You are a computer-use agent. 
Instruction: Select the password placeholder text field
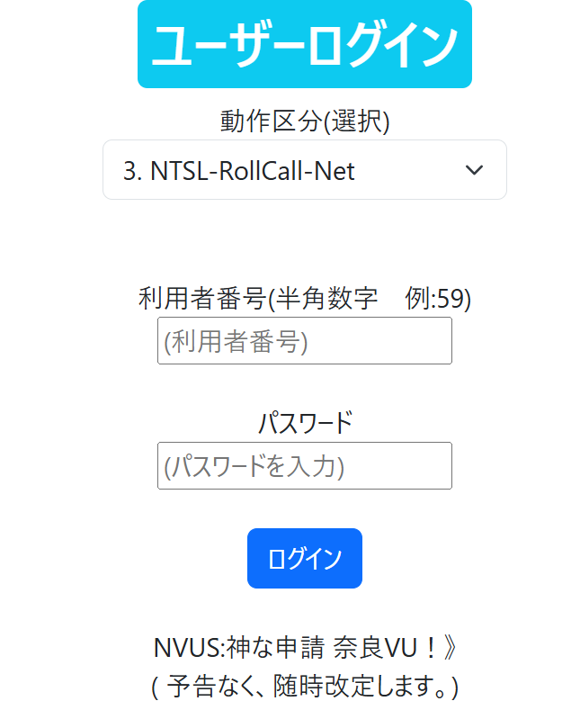point(305,466)
